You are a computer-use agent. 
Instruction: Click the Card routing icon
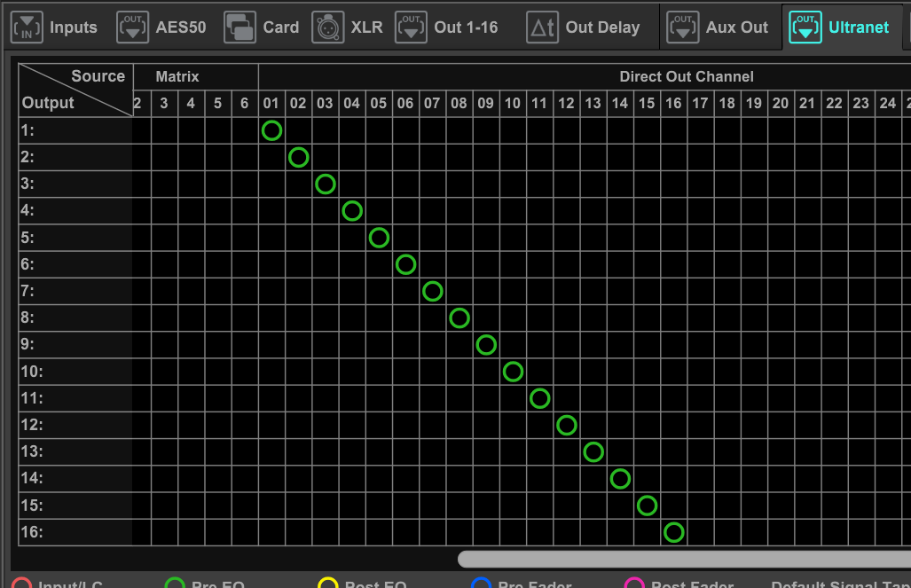(240, 27)
